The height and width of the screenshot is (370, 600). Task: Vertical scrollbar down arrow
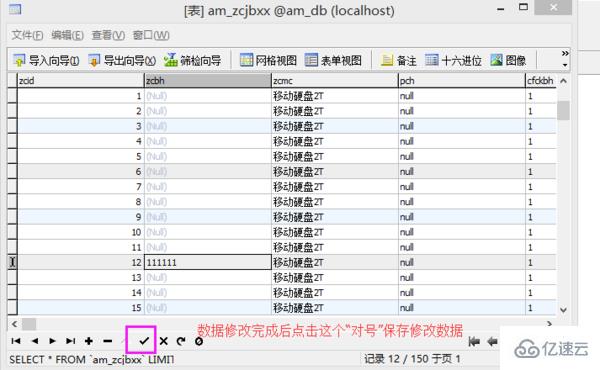tap(563, 310)
